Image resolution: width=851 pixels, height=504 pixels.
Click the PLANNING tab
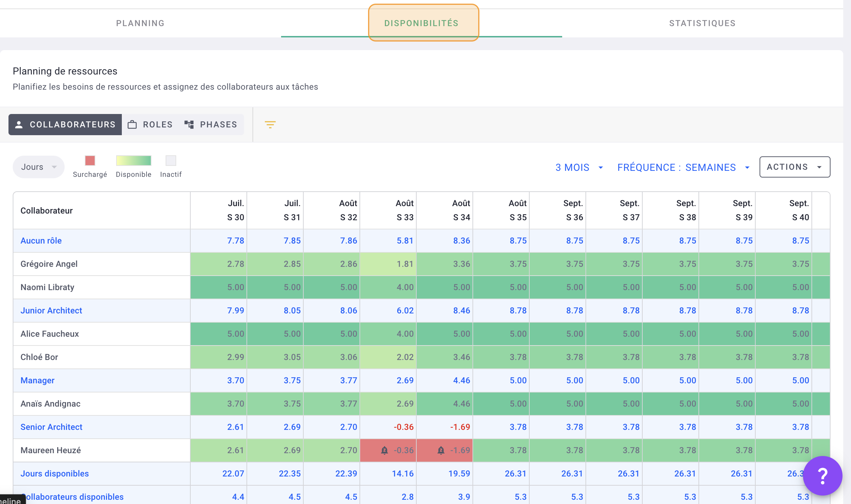(x=141, y=23)
